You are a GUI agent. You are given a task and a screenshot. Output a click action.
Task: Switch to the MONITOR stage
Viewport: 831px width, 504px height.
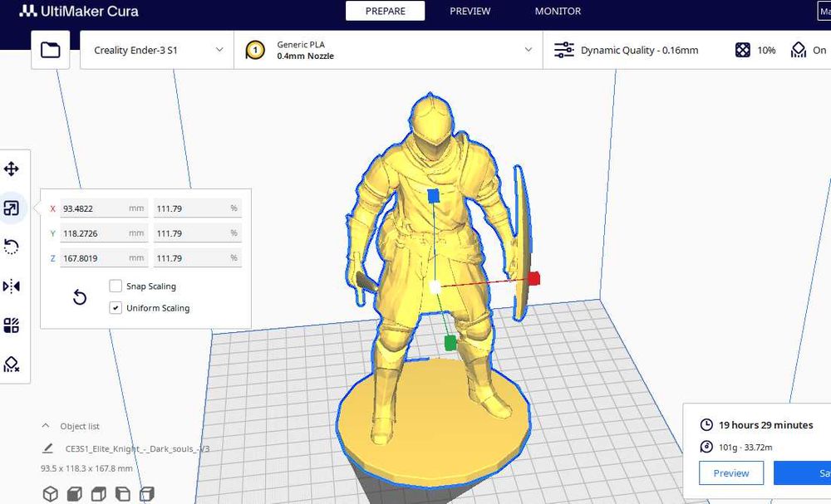click(558, 11)
